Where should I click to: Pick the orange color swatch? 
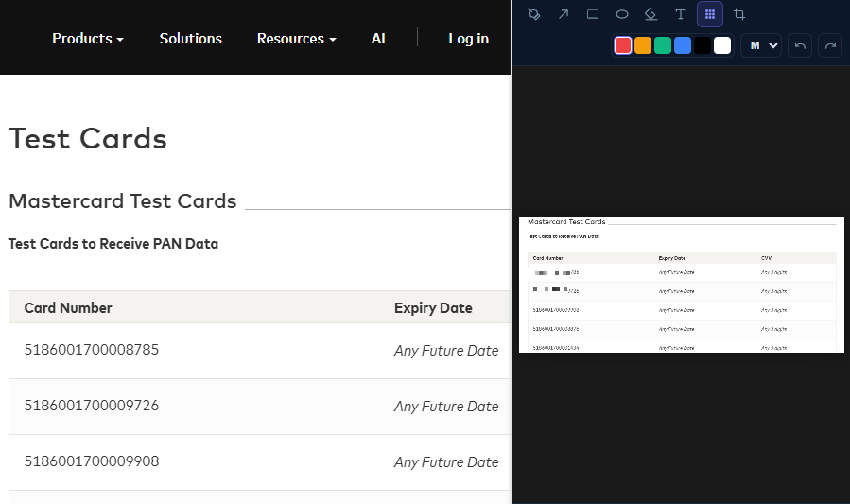pos(643,45)
